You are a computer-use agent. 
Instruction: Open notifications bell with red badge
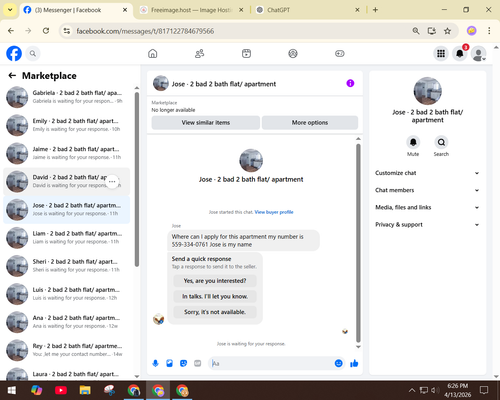(x=460, y=53)
